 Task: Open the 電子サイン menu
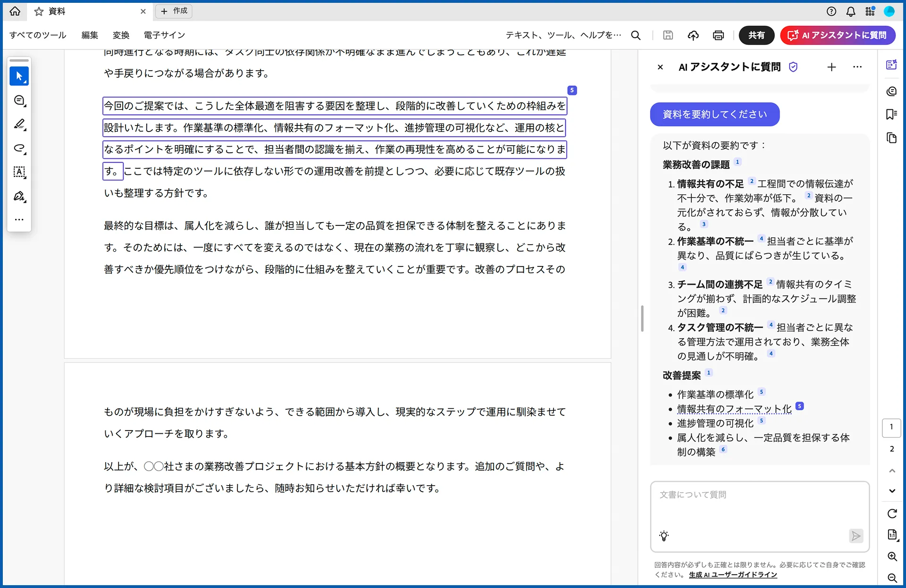(164, 35)
